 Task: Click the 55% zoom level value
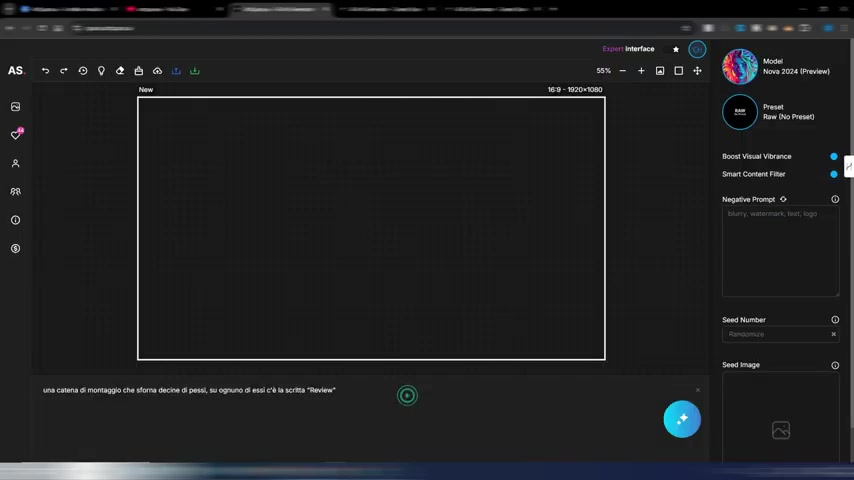(x=603, y=71)
